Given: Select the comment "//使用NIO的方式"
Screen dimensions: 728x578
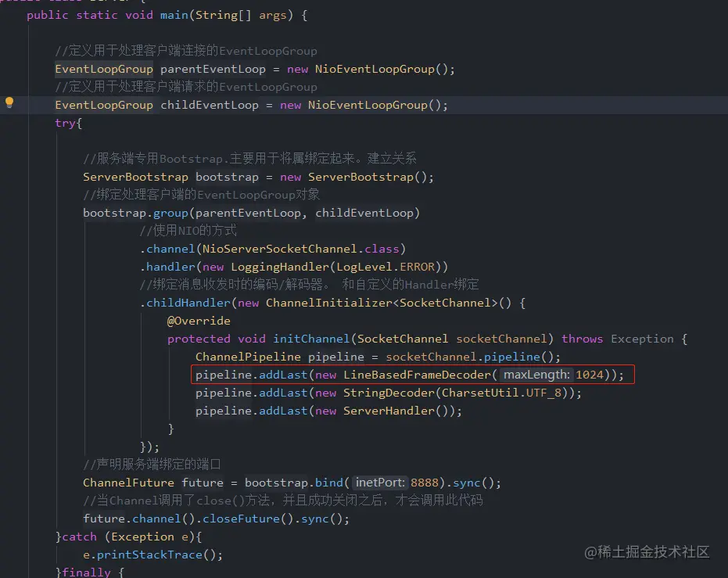Looking at the screenshot, I should tap(188, 231).
